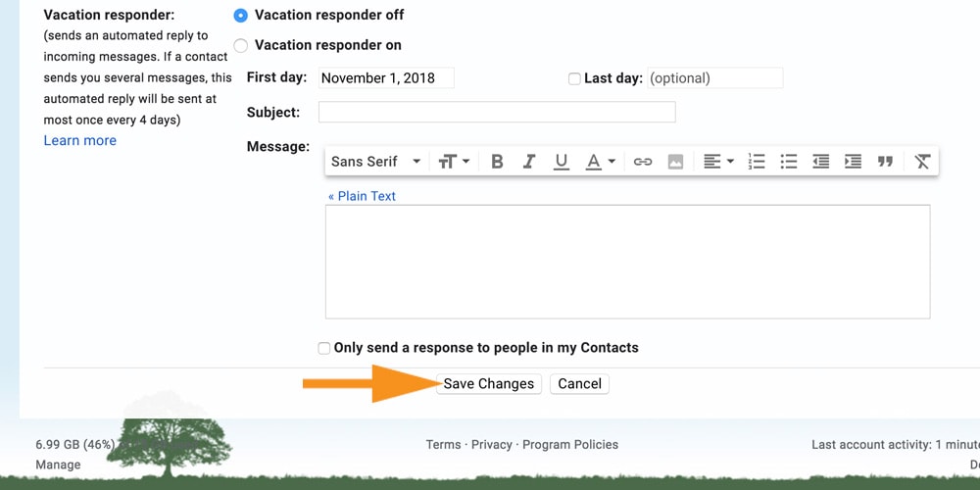Remove formatting from message text
Image resolution: width=980 pixels, height=490 pixels.
[x=921, y=162]
